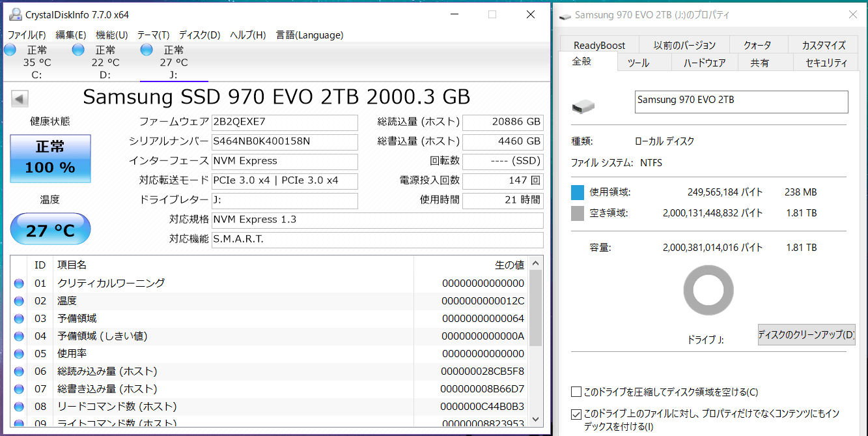Switch to the クォータ tab

pyautogui.click(x=757, y=45)
